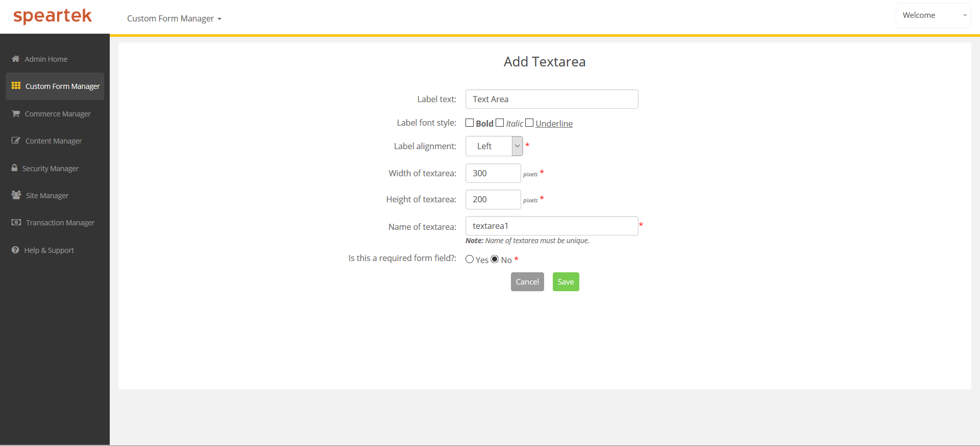Click the Site Manager users icon
This screenshot has width=980, height=446.
tap(16, 195)
